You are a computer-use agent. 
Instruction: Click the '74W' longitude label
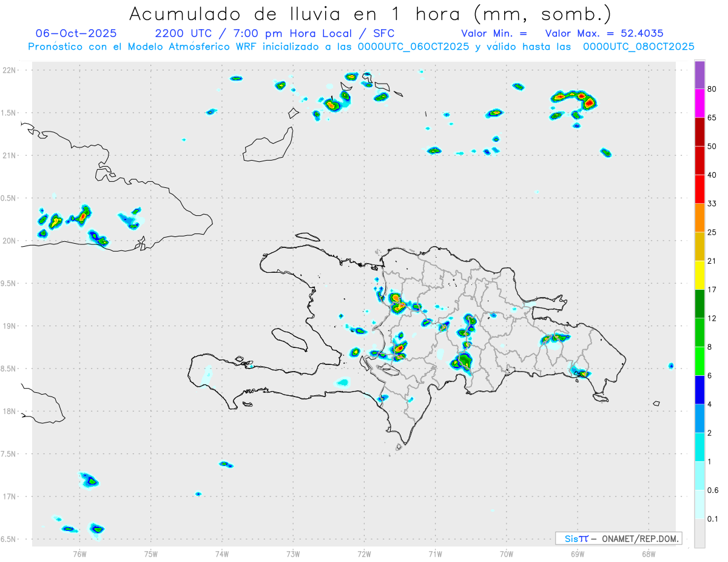[x=221, y=554]
